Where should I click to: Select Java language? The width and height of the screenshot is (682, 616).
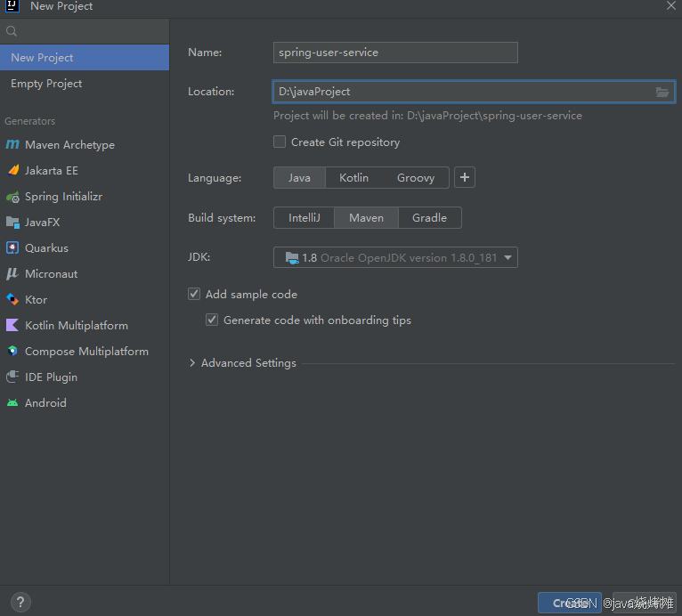(299, 178)
